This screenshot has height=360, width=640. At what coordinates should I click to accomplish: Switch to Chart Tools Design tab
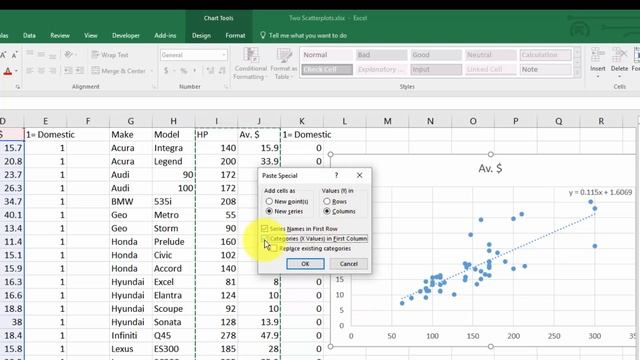click(x=201, y=36)
